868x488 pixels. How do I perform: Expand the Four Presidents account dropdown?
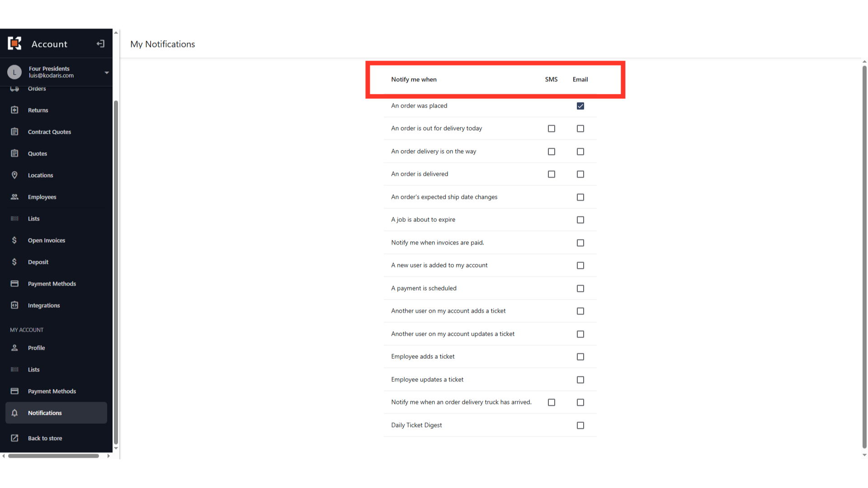tap(107, 72)
